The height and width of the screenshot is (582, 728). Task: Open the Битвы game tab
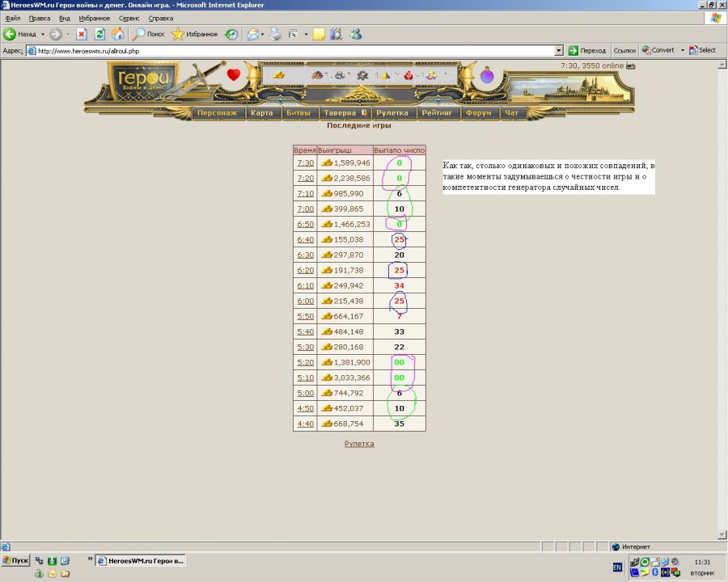298,113
